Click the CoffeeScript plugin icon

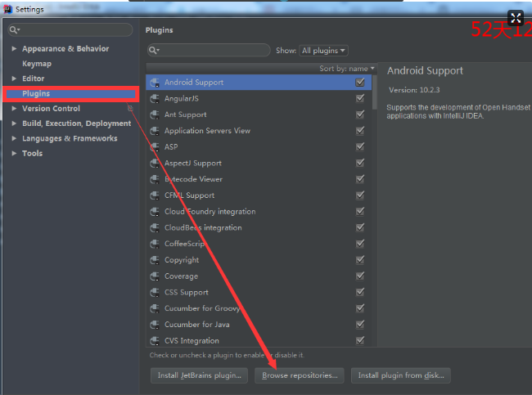click(x=155, y=244)
